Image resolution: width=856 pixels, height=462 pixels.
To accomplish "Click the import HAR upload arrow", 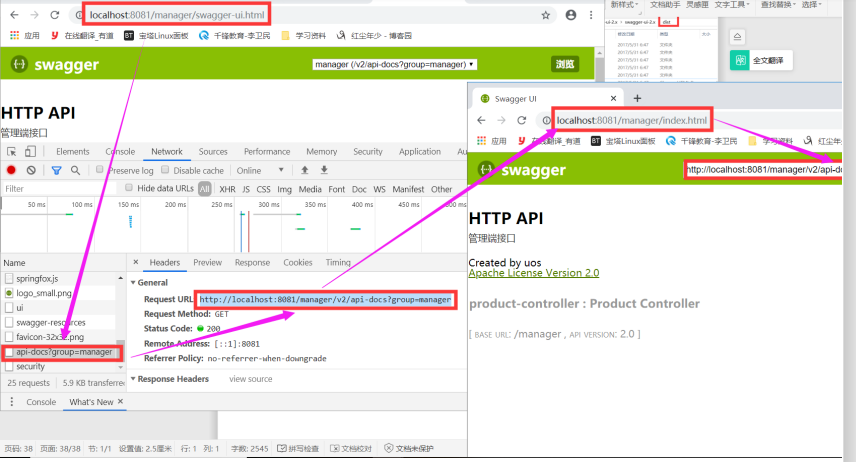I will tap(305, 170).
